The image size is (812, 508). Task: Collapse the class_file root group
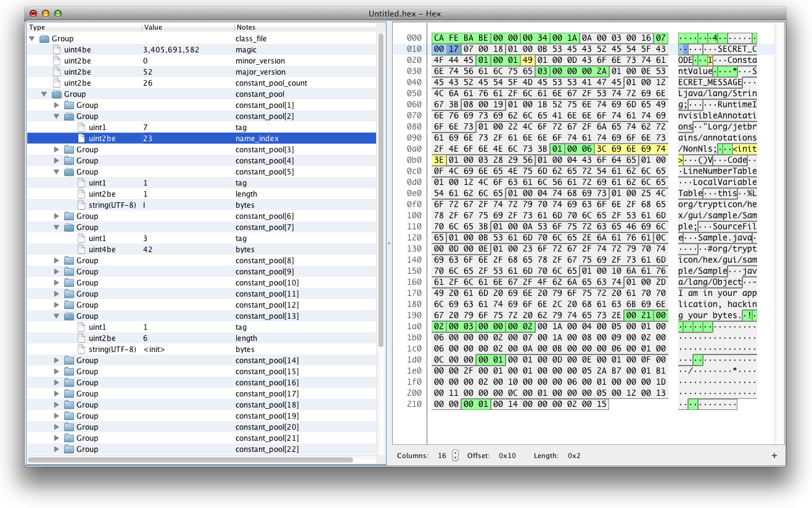(x=32, y=38)
